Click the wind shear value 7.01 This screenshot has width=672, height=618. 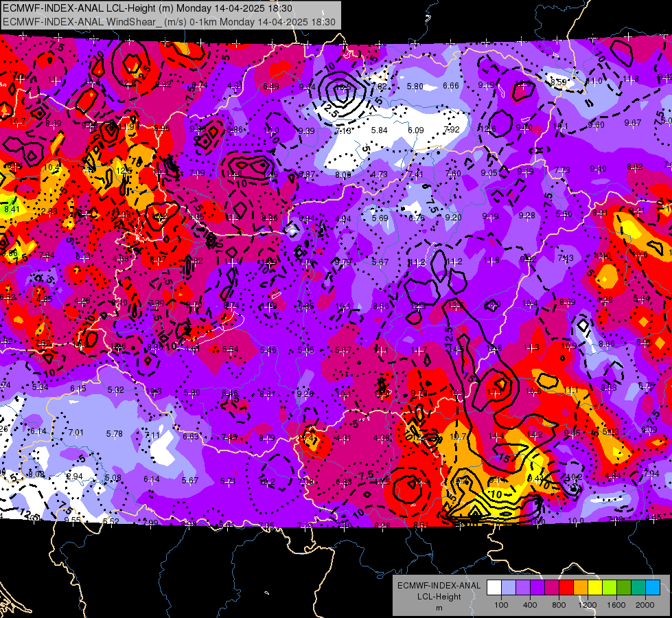[76, 433]
